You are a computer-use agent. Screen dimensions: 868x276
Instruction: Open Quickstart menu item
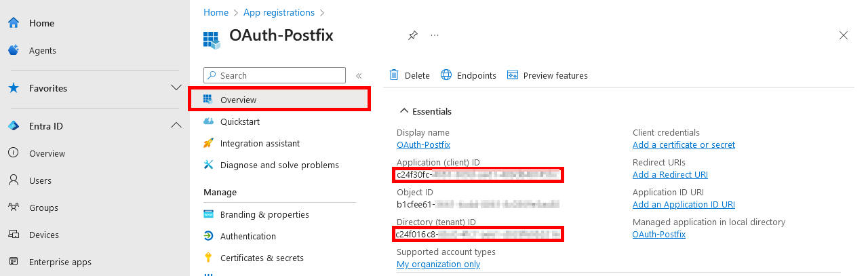pos(240,121)
